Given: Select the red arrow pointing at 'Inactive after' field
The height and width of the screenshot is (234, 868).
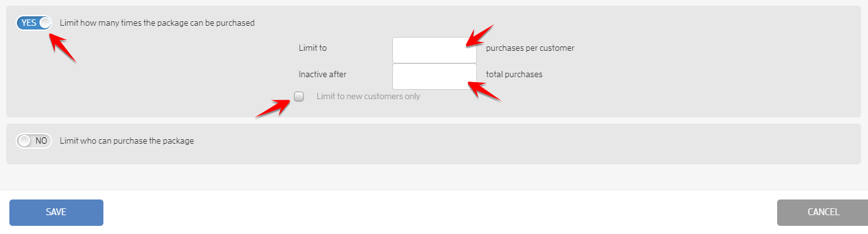Looking at the screenshot, I should 484,92.
